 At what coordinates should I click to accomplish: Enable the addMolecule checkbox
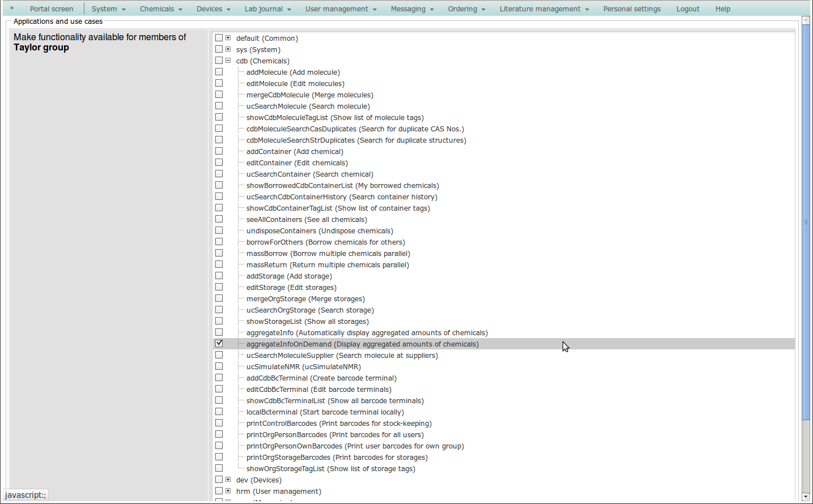[219, 72]
